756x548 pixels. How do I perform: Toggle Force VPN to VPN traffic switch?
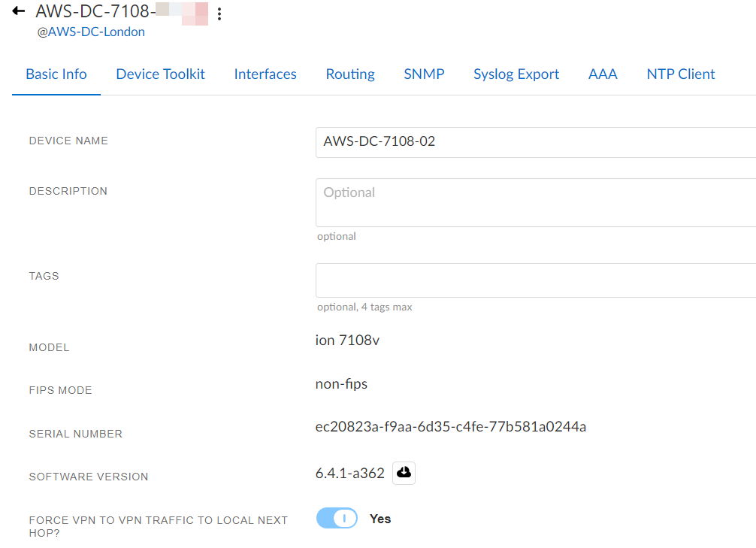pyautogui.click(x=337, y=519)
